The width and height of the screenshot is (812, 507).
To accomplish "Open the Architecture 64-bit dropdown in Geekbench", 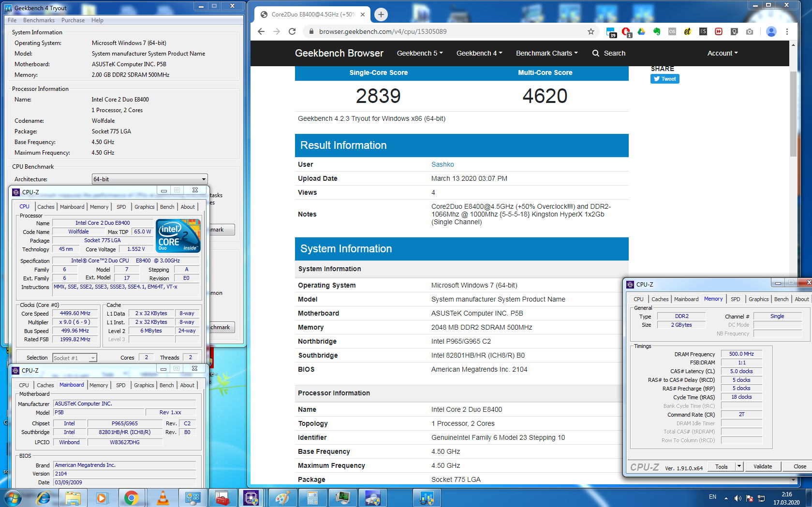I will pos(149,179).
